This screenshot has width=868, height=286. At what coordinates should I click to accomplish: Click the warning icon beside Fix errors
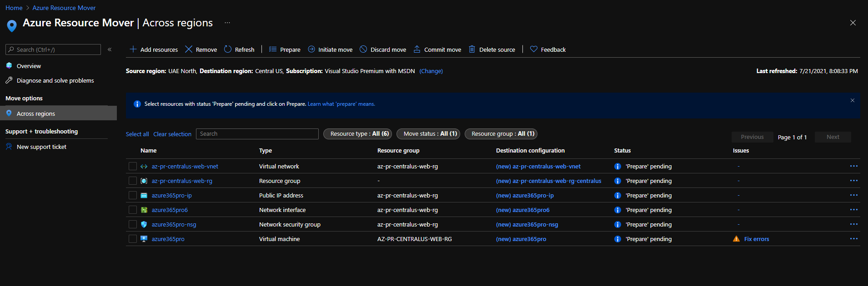tap(736, 239)
